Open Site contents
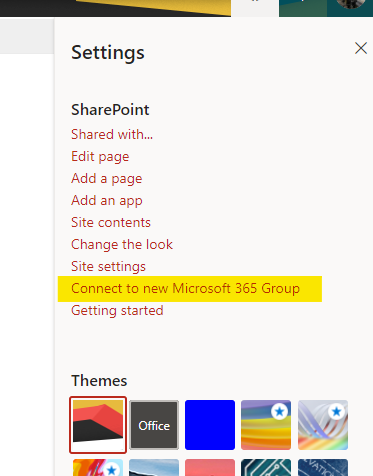This screenshot has width=373, height=476. [111, 222]
